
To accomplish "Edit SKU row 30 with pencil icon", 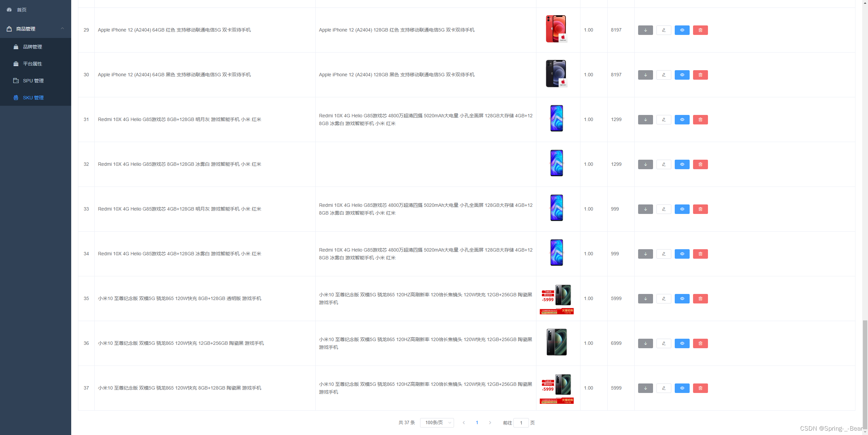I will [664, 75].
